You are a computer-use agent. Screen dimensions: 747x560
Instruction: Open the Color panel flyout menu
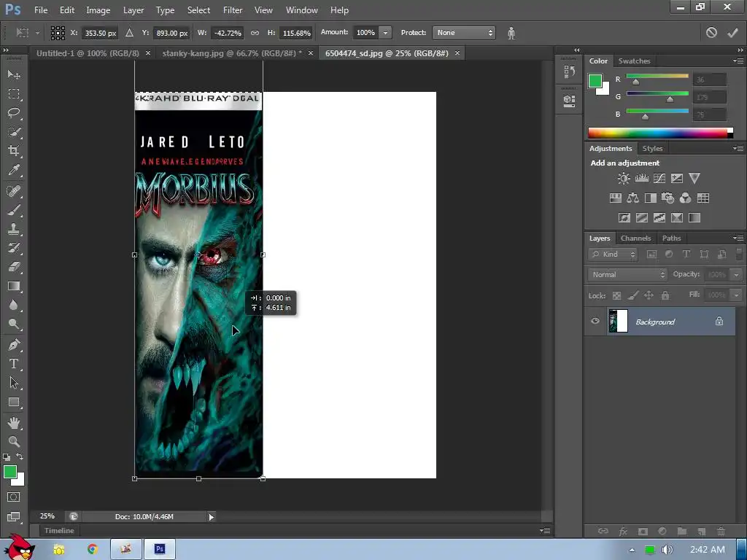pyautogui.click(x=738, y=61)
